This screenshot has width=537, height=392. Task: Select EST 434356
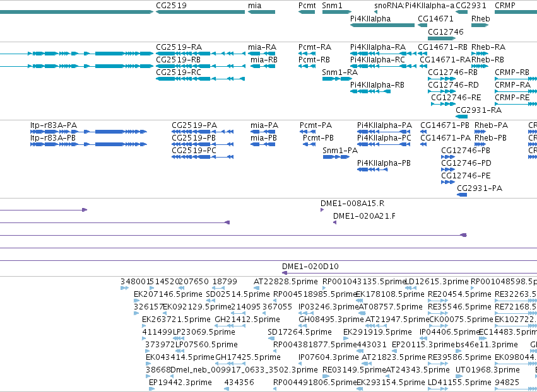coord(227,389)
